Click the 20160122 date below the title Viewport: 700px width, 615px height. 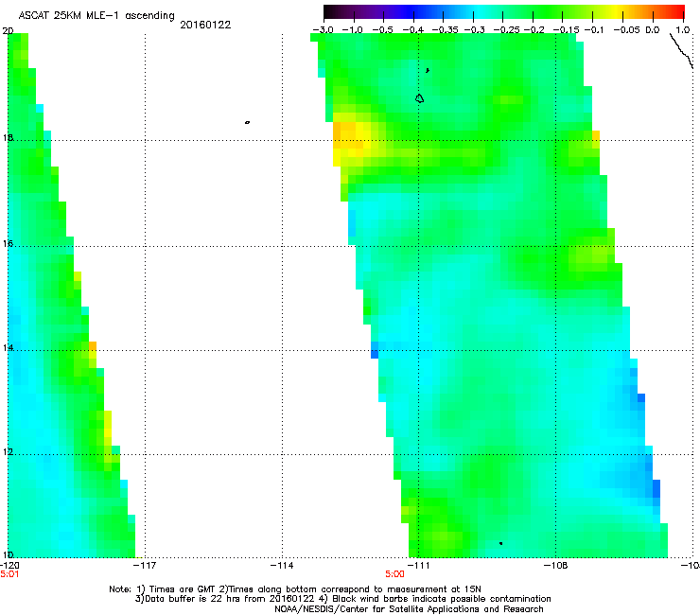(205, 25)
